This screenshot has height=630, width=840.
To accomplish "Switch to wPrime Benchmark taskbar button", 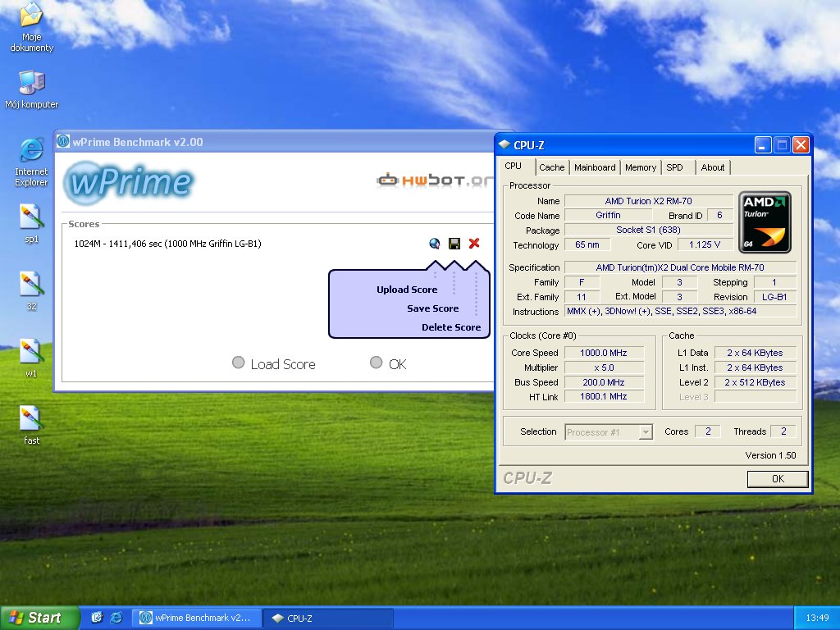I will click(197, 618).
